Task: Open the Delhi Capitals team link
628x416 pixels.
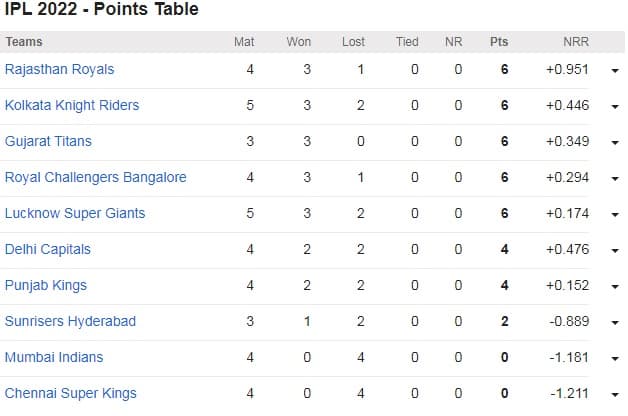Action: pyautogui.click(x=48, y=249)
